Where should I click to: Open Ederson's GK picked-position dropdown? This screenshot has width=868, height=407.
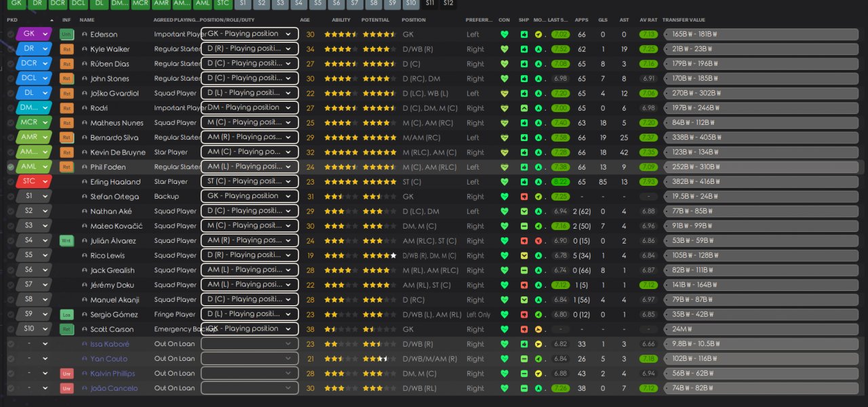(x=35, y=34)
